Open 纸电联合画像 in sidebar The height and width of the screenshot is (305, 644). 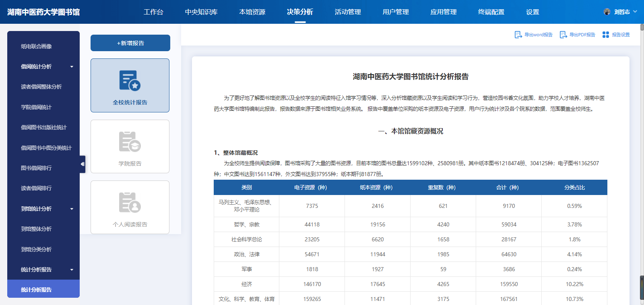pyautogui.click(x=36, y=46)
